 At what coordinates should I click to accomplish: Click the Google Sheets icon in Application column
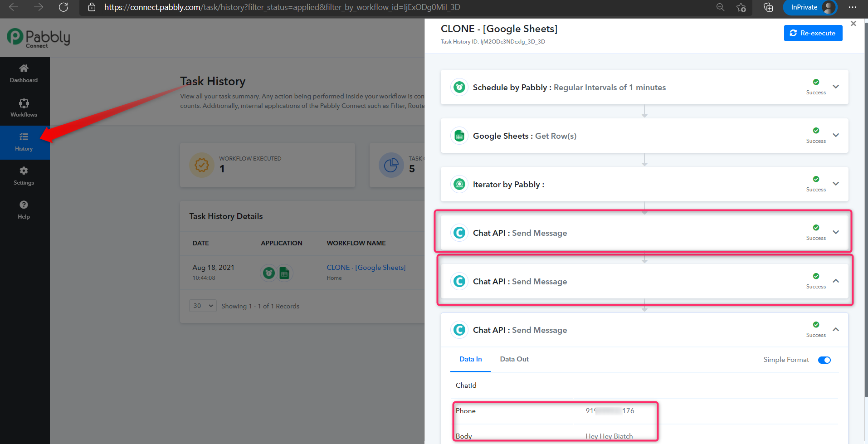284,273
